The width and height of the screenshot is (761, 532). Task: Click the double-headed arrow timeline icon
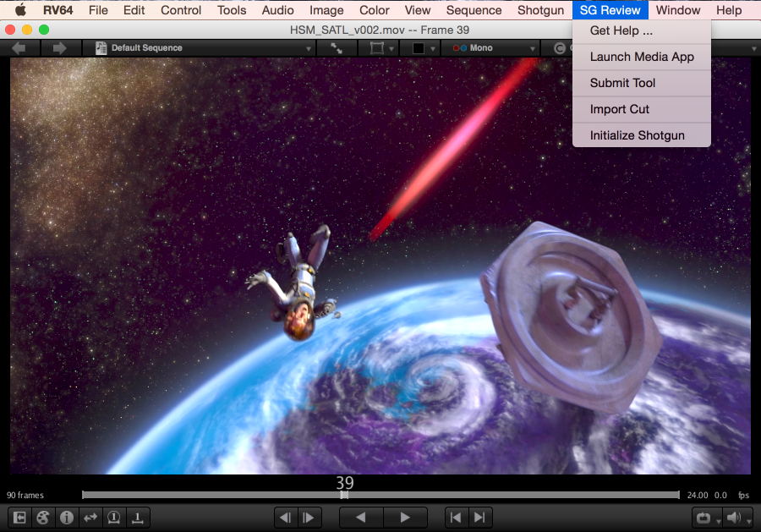(90, 518)
